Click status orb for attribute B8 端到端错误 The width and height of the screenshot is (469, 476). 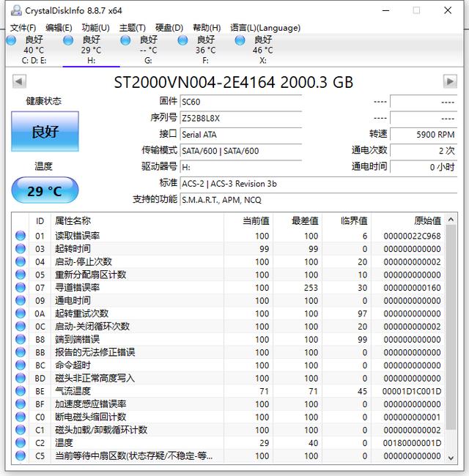click(21, 339)
